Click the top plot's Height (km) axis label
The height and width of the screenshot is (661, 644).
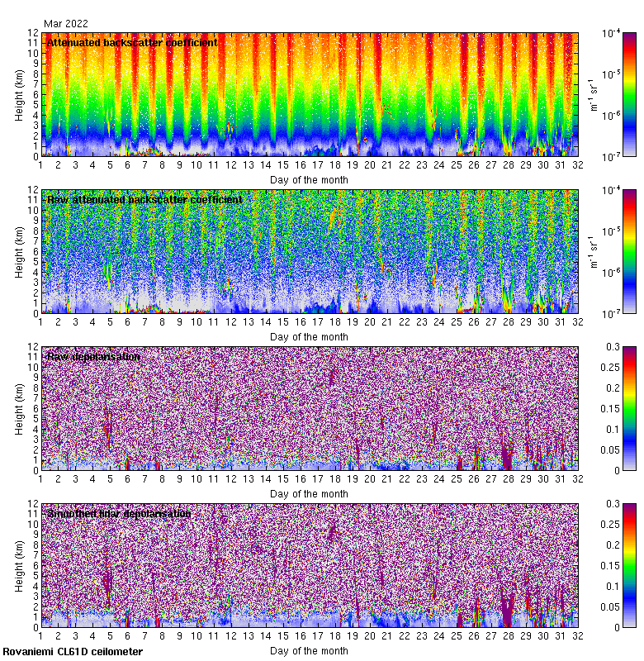20,94
